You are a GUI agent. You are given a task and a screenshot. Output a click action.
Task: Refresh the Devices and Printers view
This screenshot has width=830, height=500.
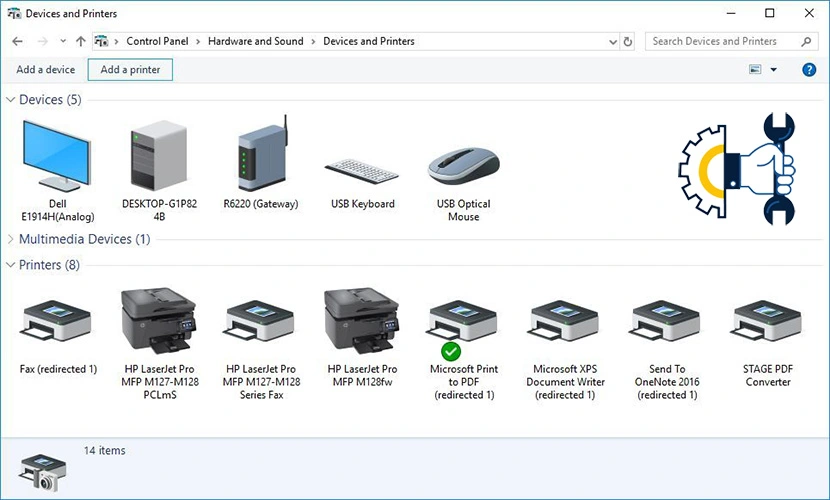(x=628, y=41)
